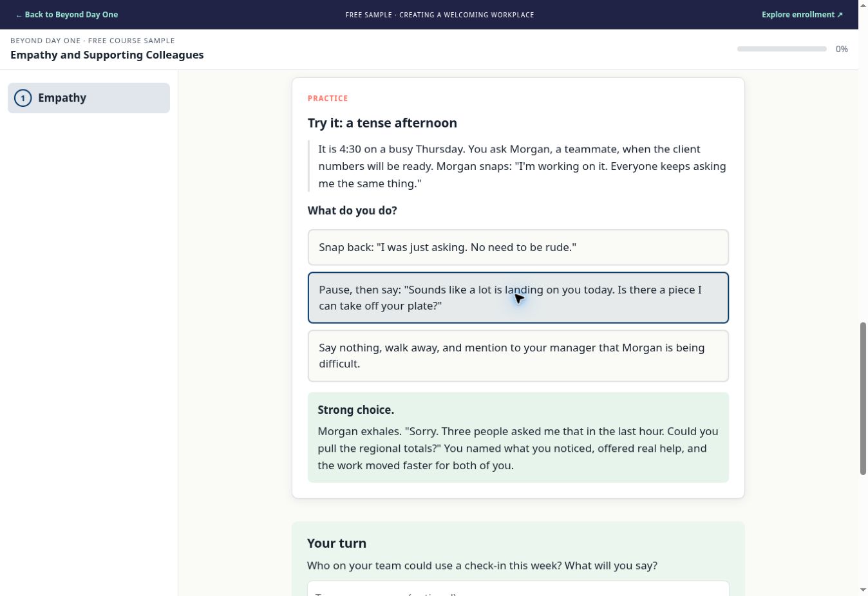Viewport: 868px width, 596px height.
Task: Choose the 'Snap back' response option
Action: tap(518, 247)
